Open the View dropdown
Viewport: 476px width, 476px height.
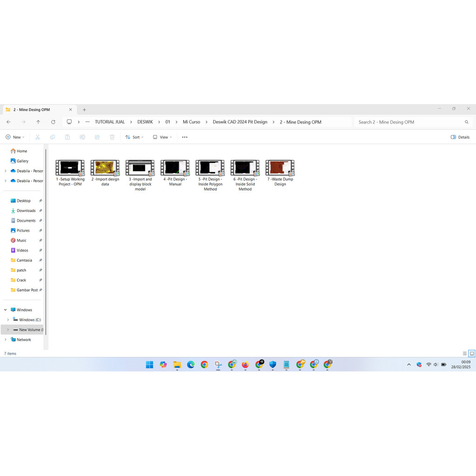pyautogui.click(x=162, y=137)
